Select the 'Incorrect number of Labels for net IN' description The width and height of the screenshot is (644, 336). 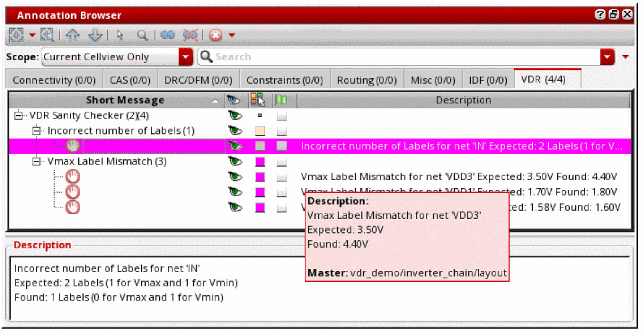462,146
